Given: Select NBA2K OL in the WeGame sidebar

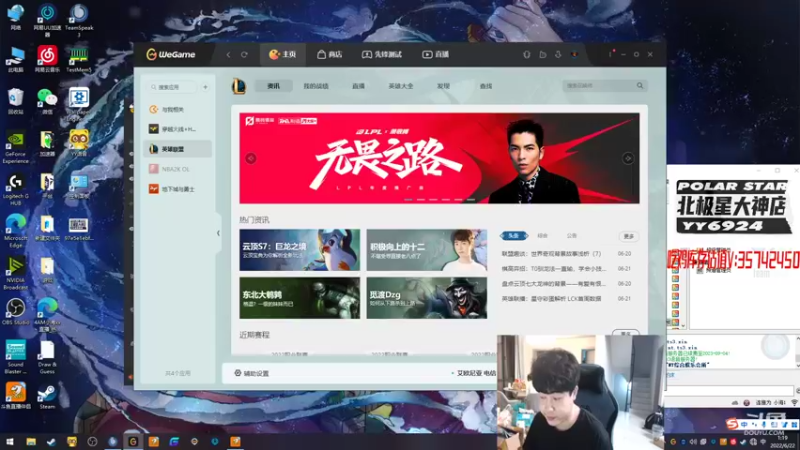Looking at the screenshot, I should tap(178, 169).
